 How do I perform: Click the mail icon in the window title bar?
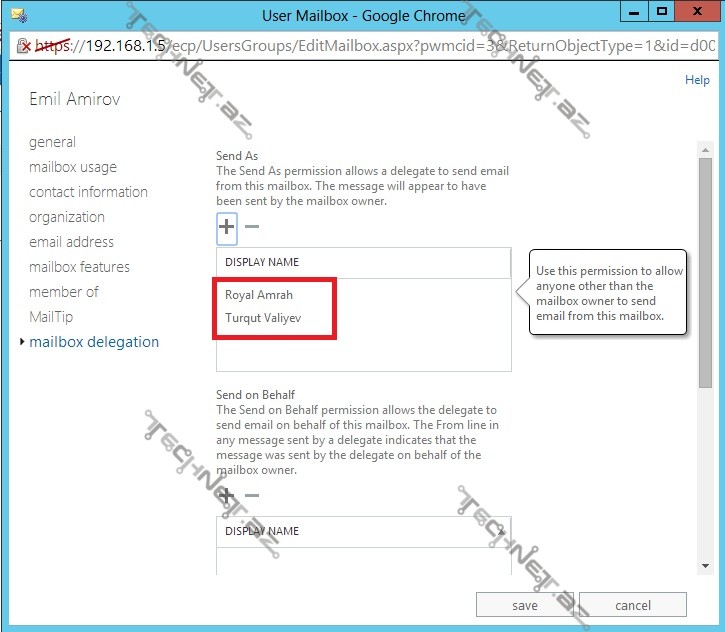[x=17, y=14]
